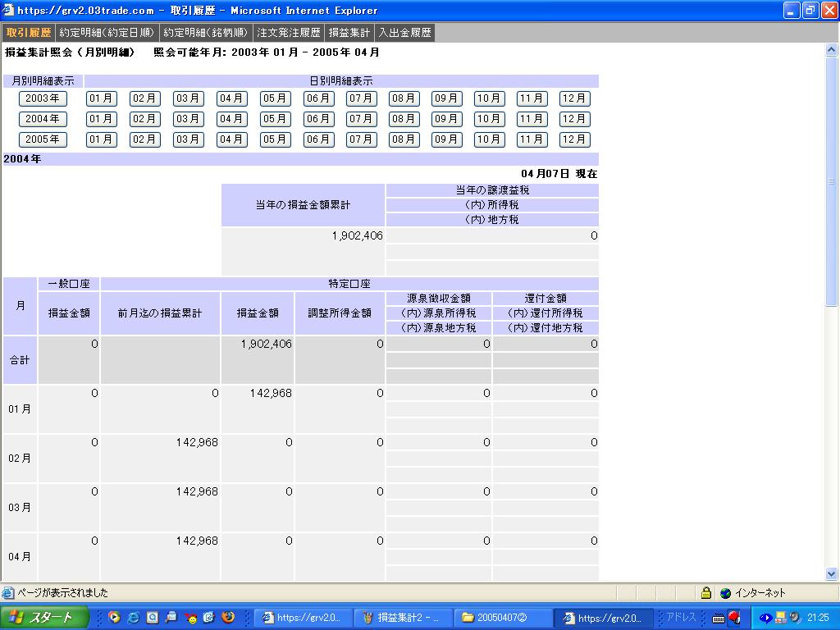
Task: Click the IME keyboard icon in taskbar
Action: coord(719,618)
